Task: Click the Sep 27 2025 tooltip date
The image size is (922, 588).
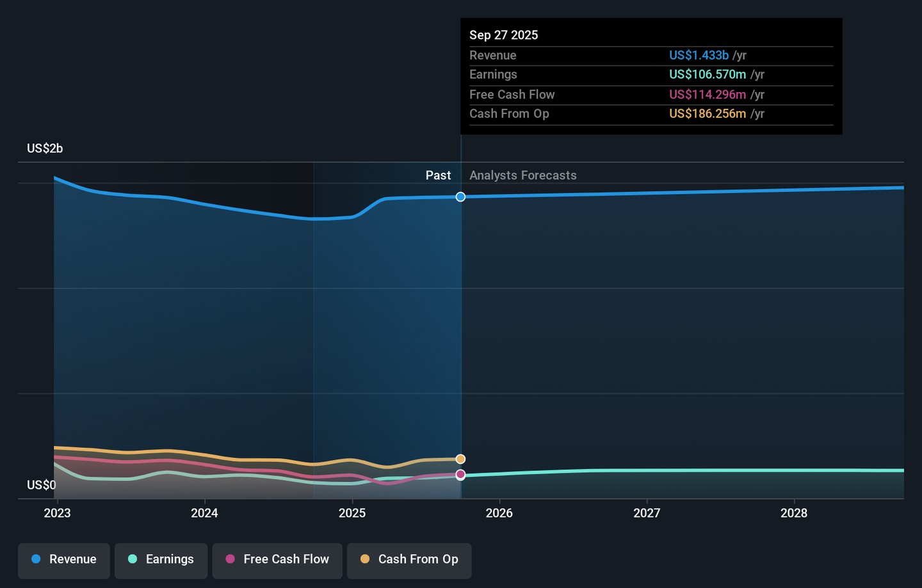Action: [x=504, y=35]
